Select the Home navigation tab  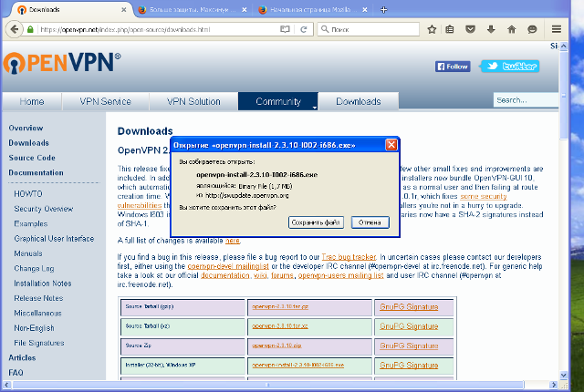pos(32,101)
